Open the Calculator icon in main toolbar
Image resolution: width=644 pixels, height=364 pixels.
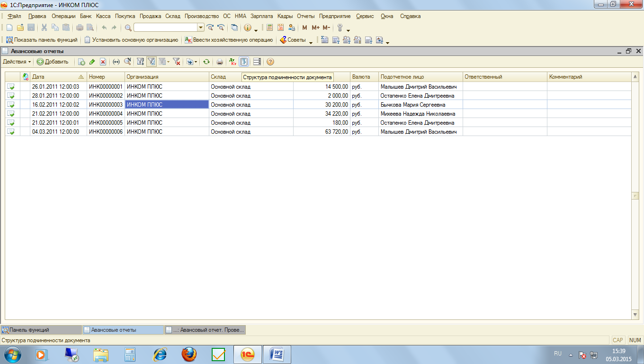point(269,27)
